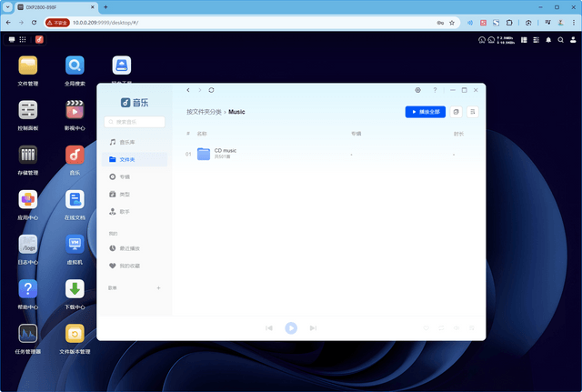This screenshot has height=392, width=582.
Task: Open the app grid launcher in NAS taskbar
Action: (23, 39)
